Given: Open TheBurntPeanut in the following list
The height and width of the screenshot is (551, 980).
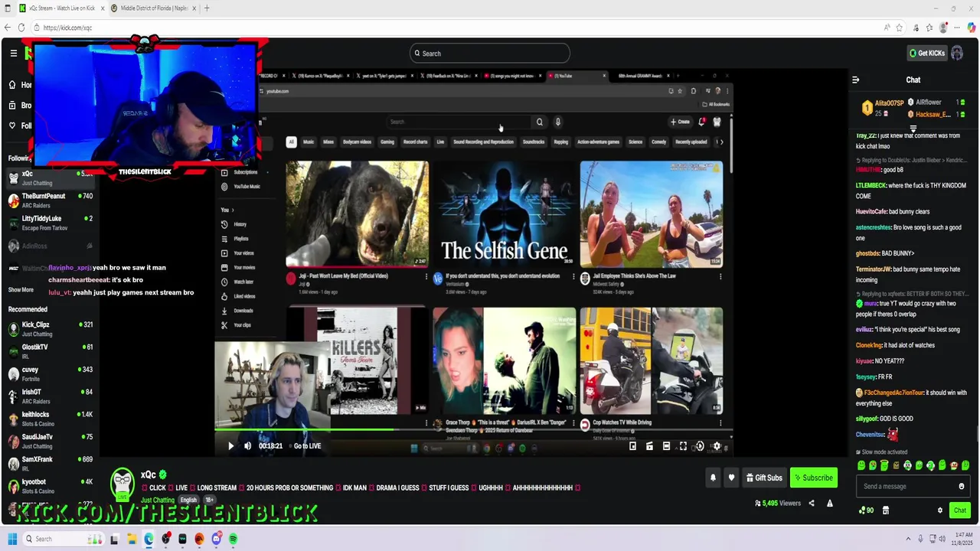Looking at the screenshot, I should 50,201.
